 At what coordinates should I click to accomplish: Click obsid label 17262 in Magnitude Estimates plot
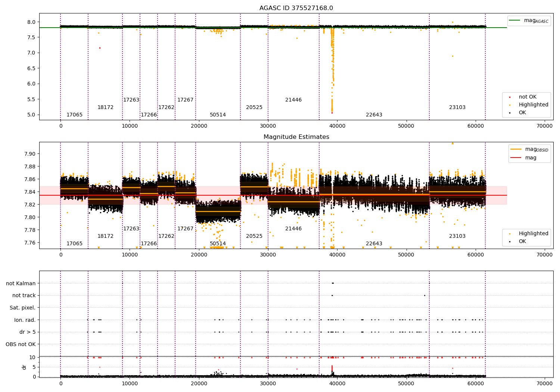tap(166, 236)
